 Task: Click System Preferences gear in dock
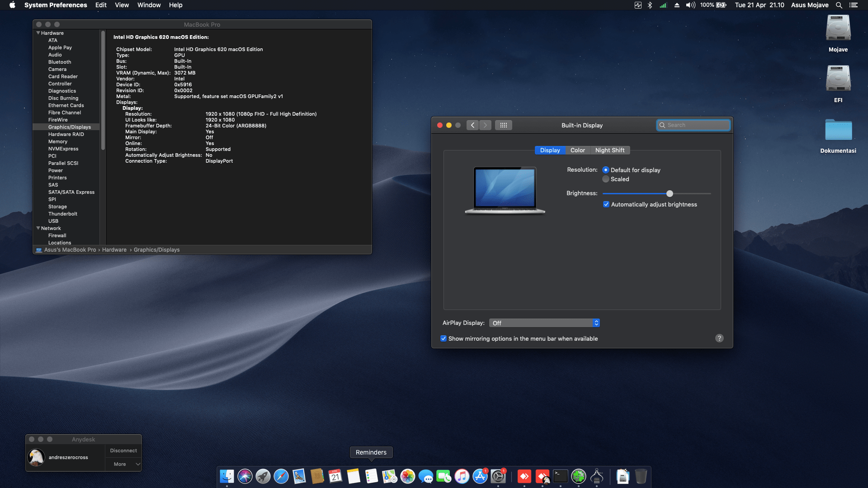click(498, 476)
